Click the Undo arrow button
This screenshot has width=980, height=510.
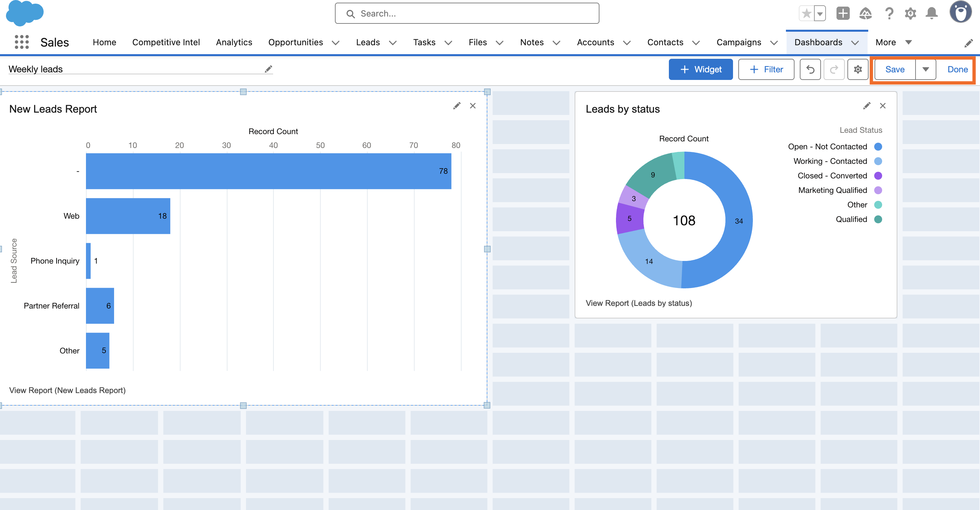click(810, 69)
